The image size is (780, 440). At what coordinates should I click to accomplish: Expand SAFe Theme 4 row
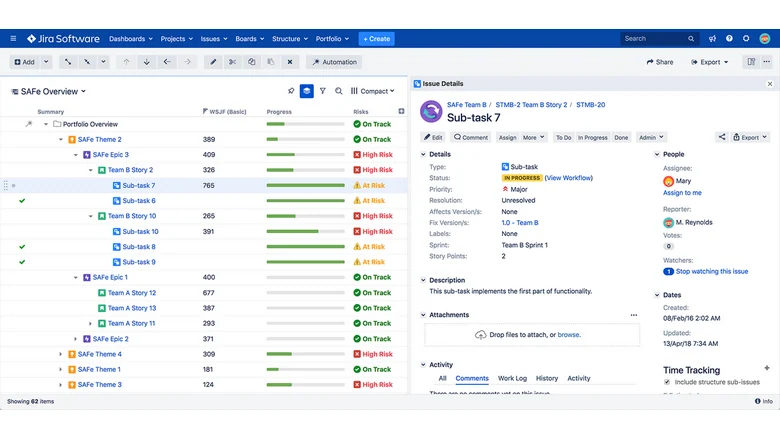tap(61, 354)
